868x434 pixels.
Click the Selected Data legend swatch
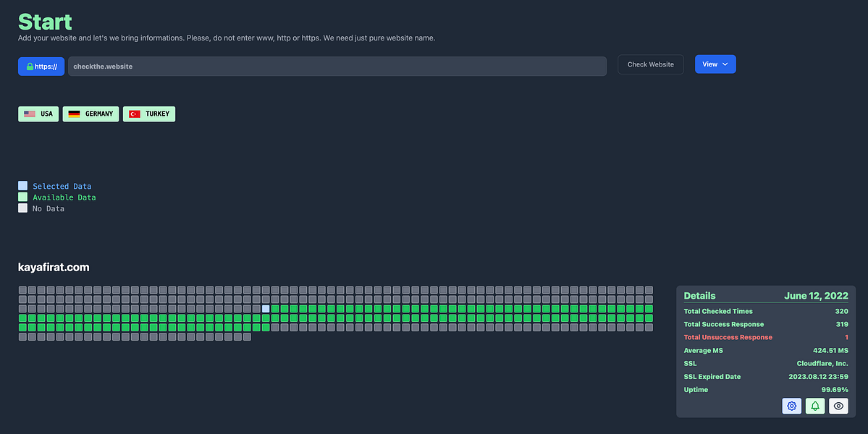tap(22, 186)
